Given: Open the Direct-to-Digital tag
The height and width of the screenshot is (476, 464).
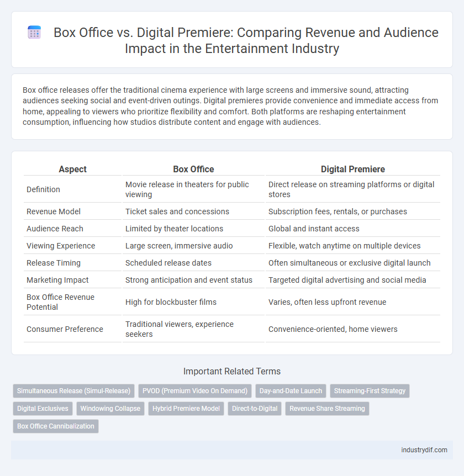Looking at the screenshot, I should coord(255,409).
